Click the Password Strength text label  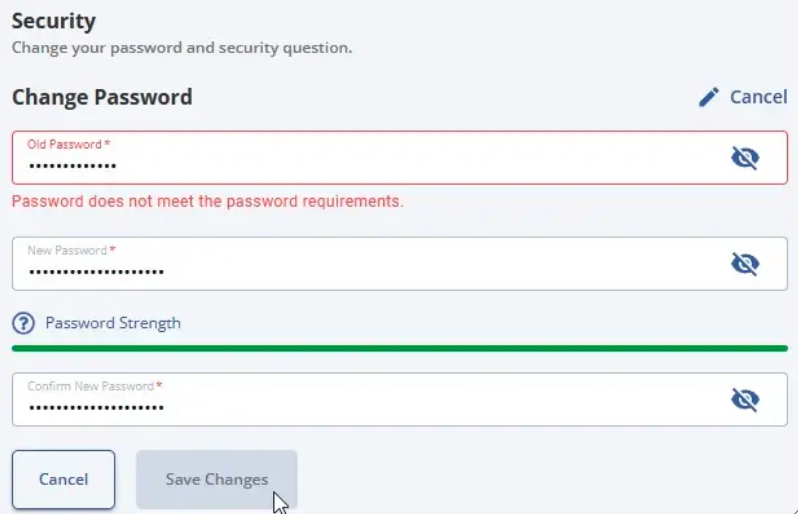point(113,323)
